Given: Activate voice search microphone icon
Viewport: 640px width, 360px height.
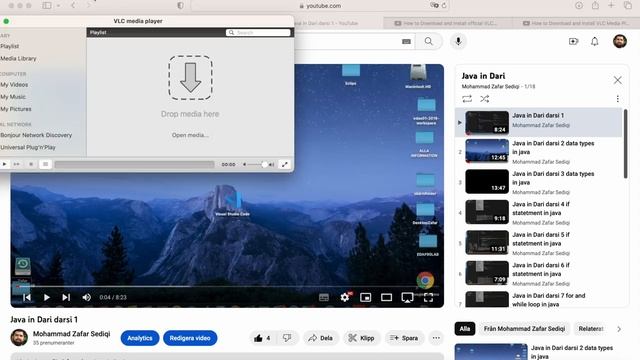Looking at the screenshot, I should (458, 41).
